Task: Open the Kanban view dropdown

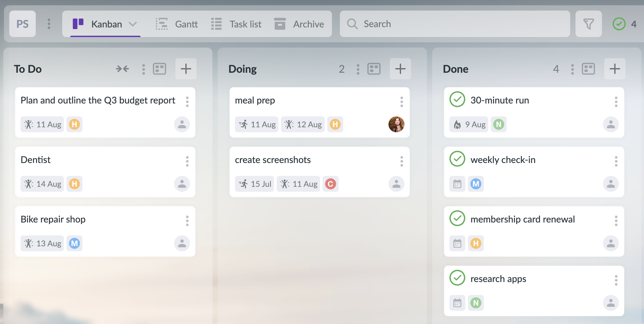Action: (133, 24)
